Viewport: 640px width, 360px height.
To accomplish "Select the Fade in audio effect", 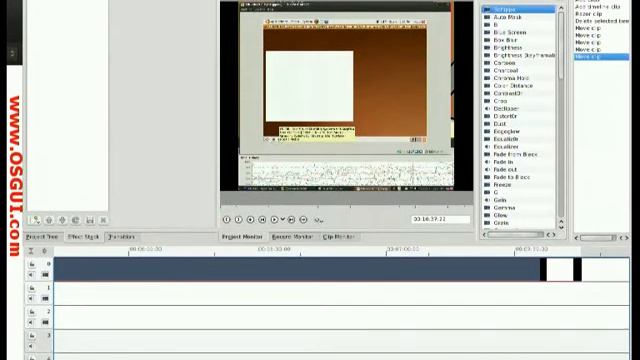I will pyautogui.click(x=503, y=162).
